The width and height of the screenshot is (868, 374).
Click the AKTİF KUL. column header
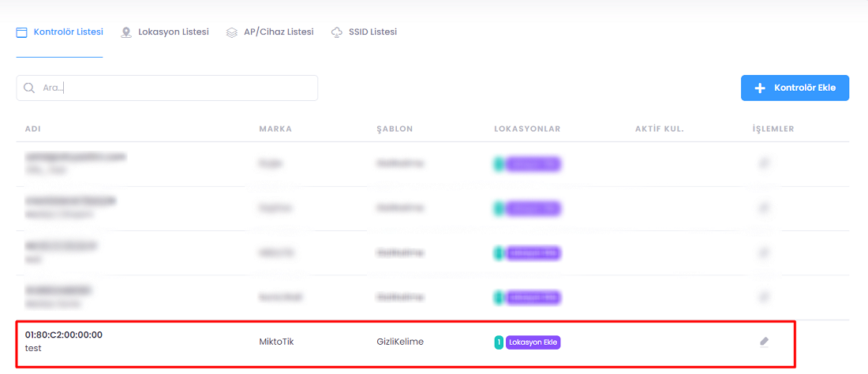(659, 129)
